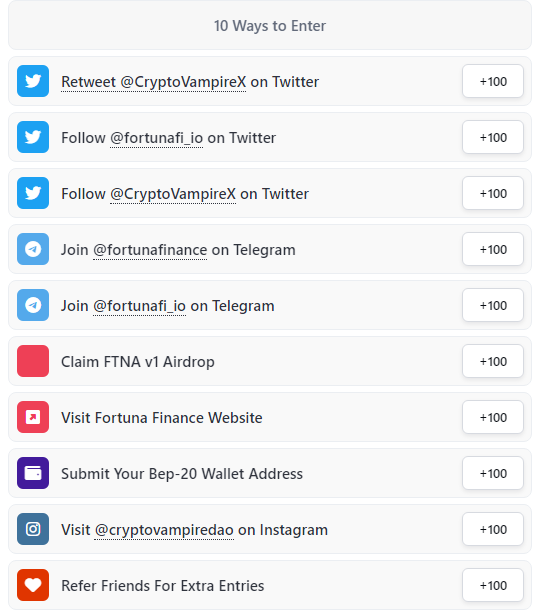The image size is (540, 616).
Task: Click +100 button for Claim FTNA v1 Airdrop
Action: 493,361
